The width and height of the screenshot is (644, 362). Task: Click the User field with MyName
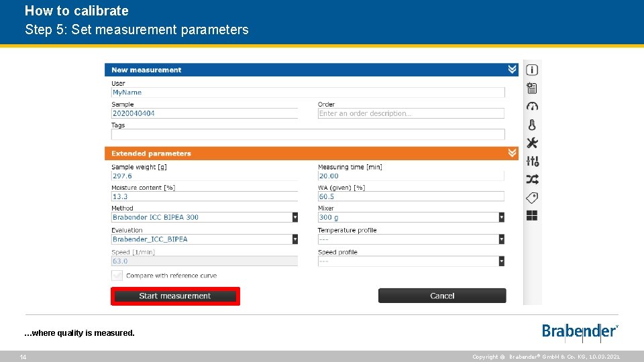coord(308,93)
